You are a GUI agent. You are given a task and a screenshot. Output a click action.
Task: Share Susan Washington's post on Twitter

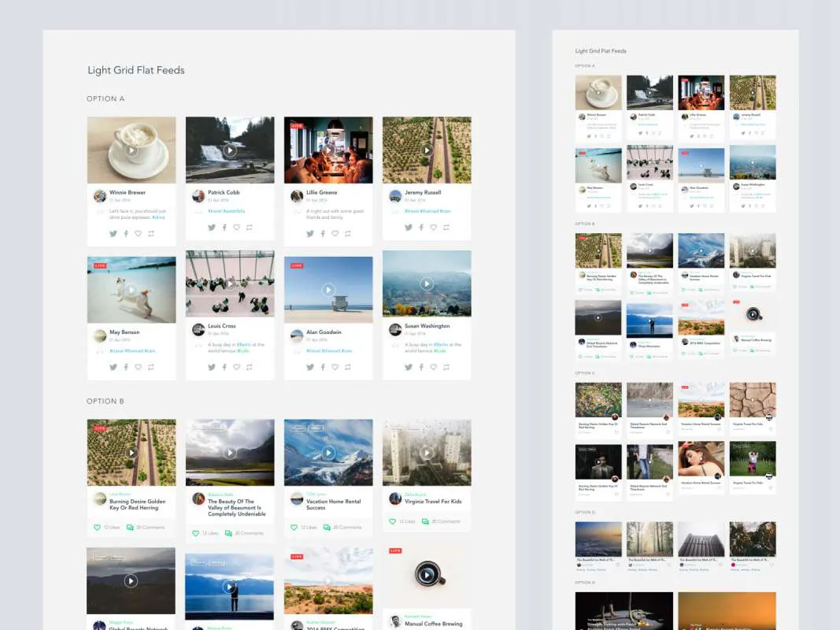409,366
